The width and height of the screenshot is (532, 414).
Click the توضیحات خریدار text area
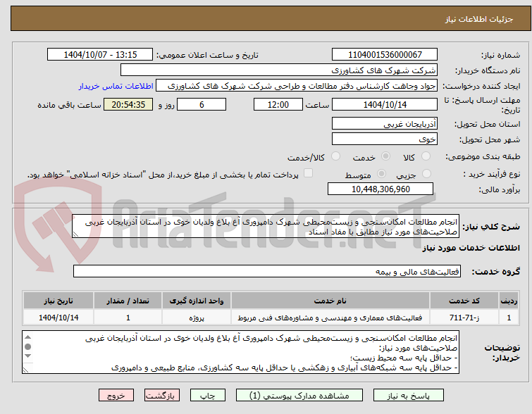coord(240,352)
